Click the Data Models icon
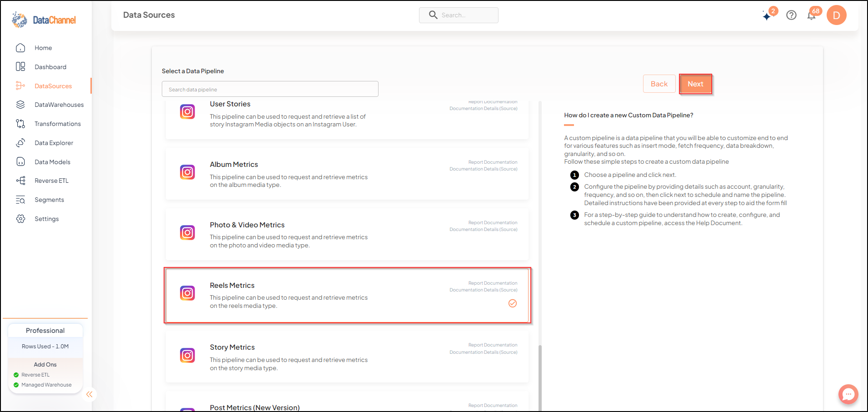The image size is (868, 412). (x=20, y=162)
